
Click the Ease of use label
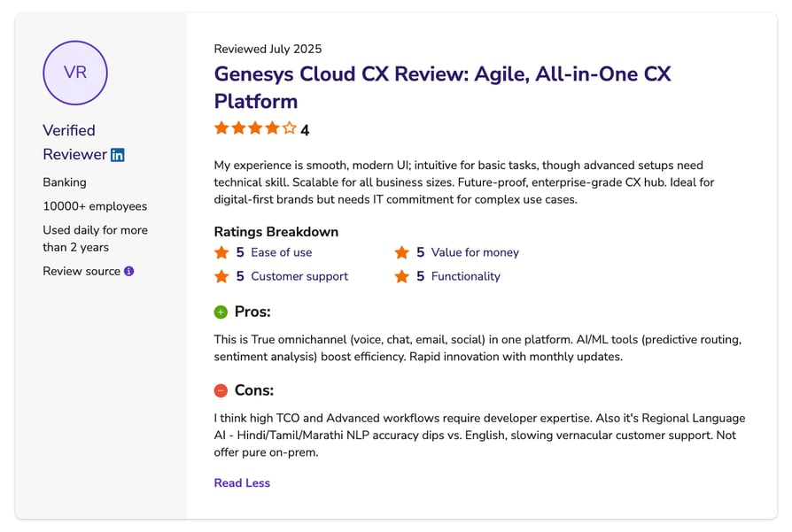(282, 252)
